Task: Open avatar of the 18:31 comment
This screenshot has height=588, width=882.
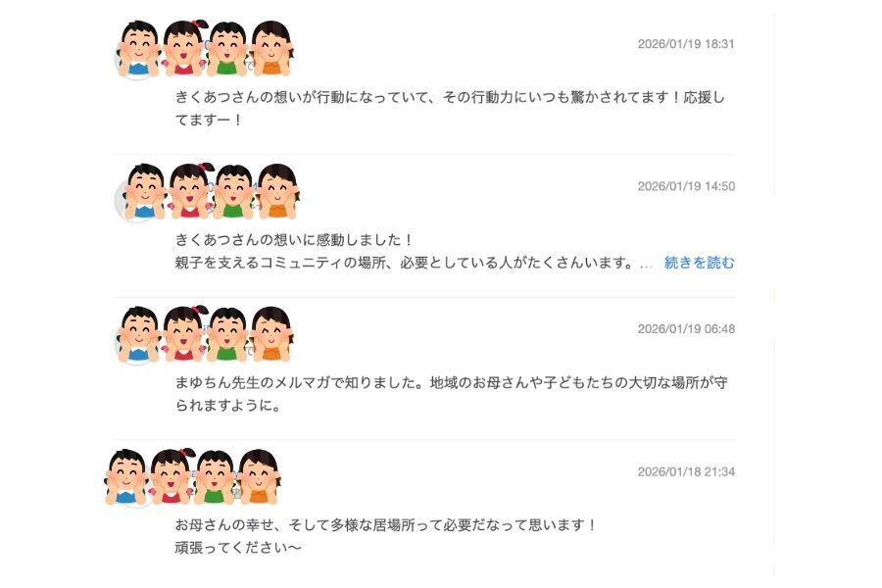Action: tap(205, 49)
